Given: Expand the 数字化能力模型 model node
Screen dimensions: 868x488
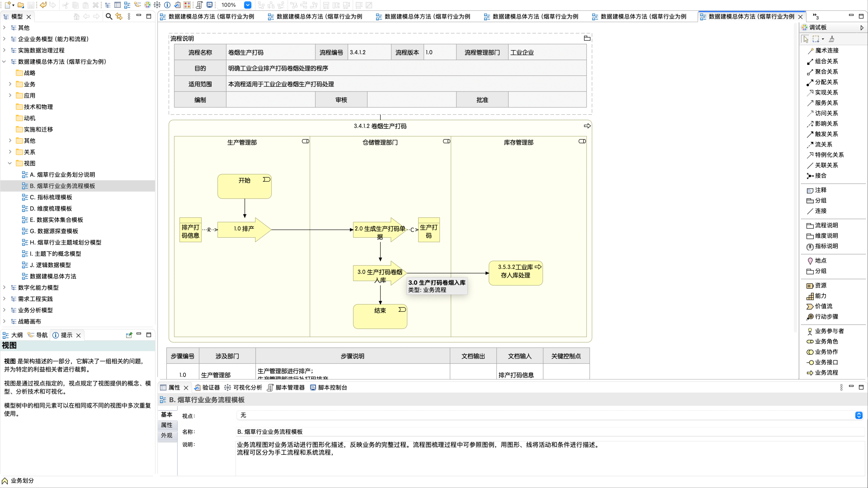Looking at the screenshot, I should [x=4, y=287].
